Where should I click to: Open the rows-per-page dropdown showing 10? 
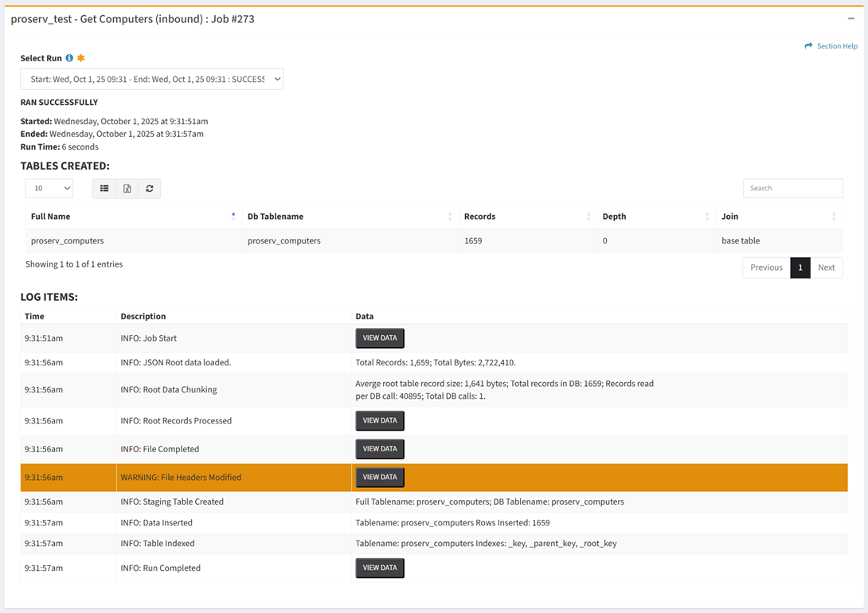click(x=49, y=189)
